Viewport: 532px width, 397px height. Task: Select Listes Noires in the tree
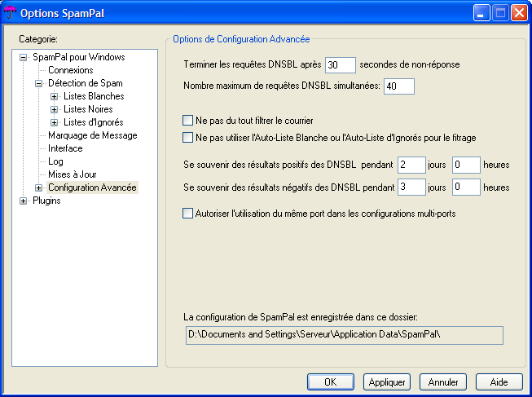[x=88, y=109]
